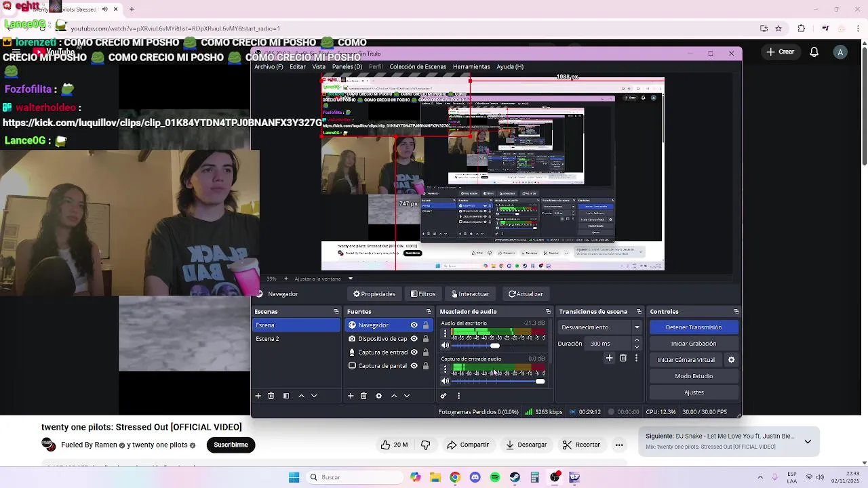This screenshot has height=488, width=868.
Task: Open YouTube notifications bell
Action: [x=814, y=52]
